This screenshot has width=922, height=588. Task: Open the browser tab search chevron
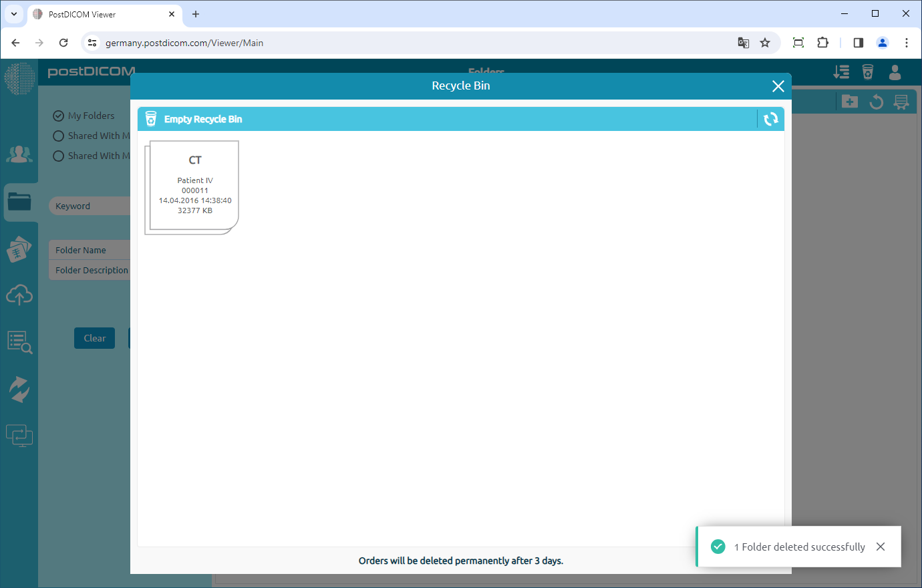point(13,13)
